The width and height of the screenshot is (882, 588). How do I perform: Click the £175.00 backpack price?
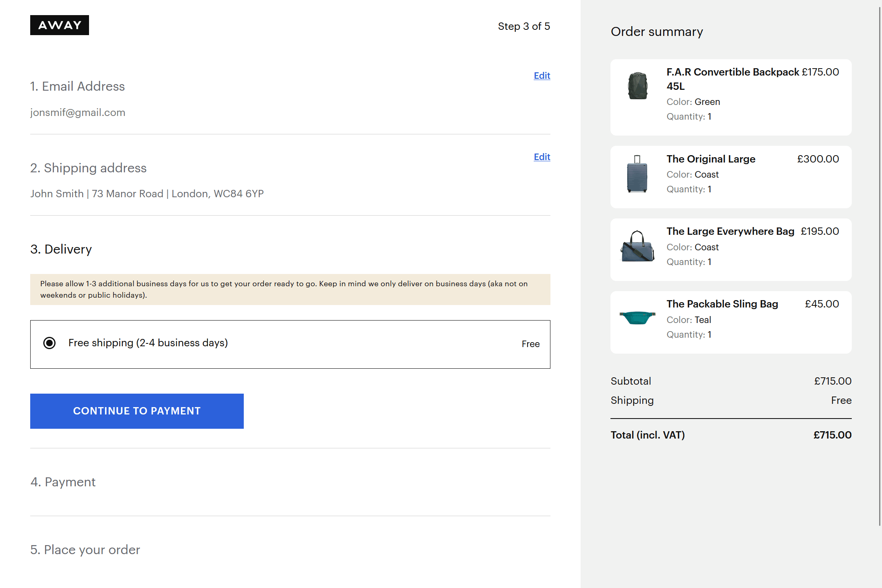click(820, 72)
